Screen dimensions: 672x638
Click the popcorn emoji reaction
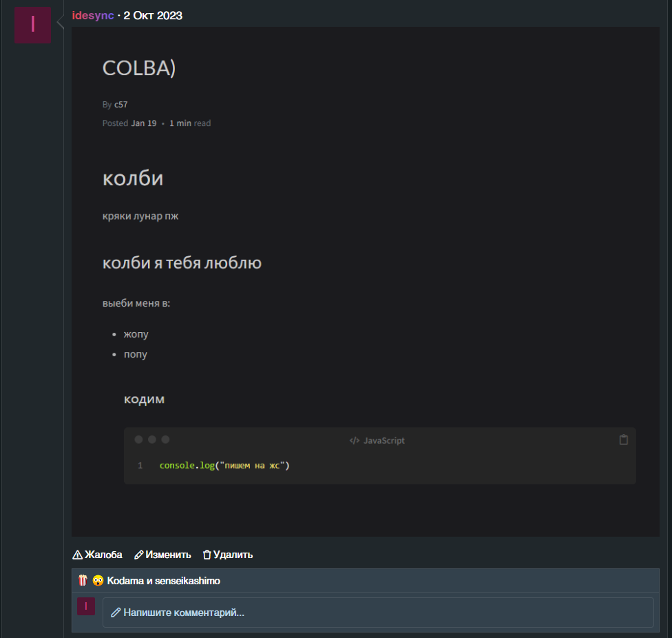[x=82, y=581]
